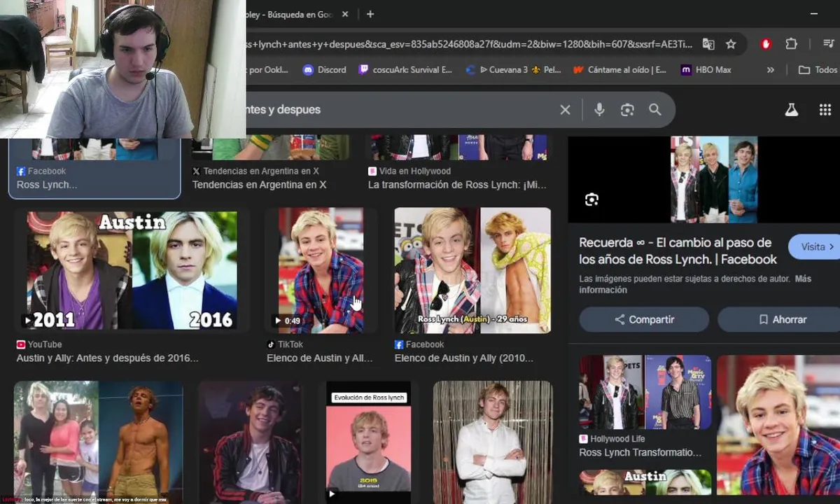Click Facebook Elenco de Austin y Ally (2010 title

tap(464, 358)
